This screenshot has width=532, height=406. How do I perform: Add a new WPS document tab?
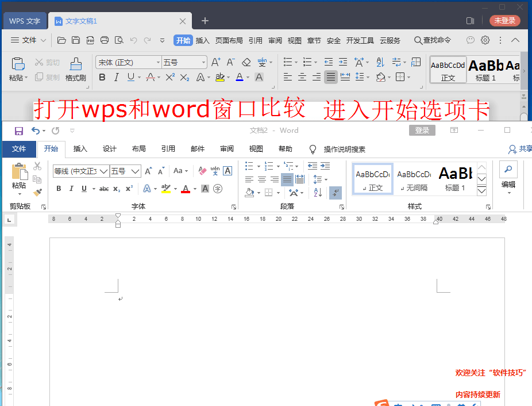tap(205, 21)
